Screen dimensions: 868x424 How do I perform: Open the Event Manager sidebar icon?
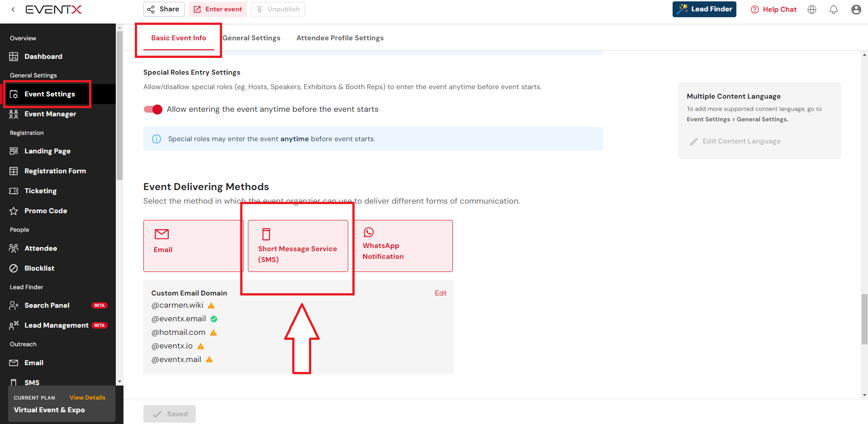pyautogui.click(x=14, y=114)
